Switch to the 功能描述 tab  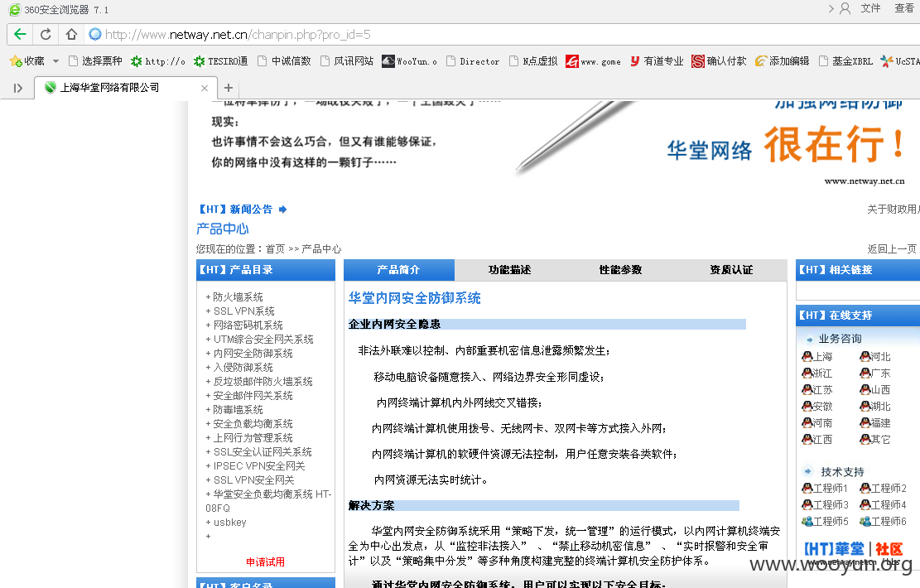pos(509,270)
